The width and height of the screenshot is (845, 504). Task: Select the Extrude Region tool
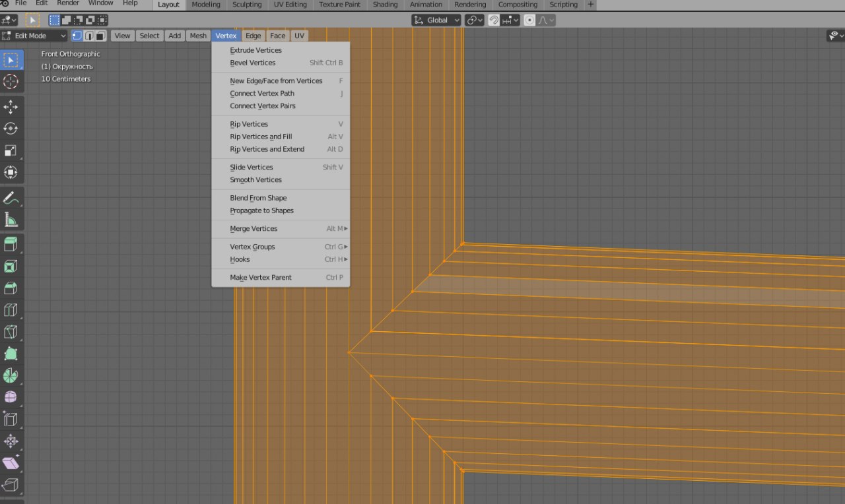11,245
